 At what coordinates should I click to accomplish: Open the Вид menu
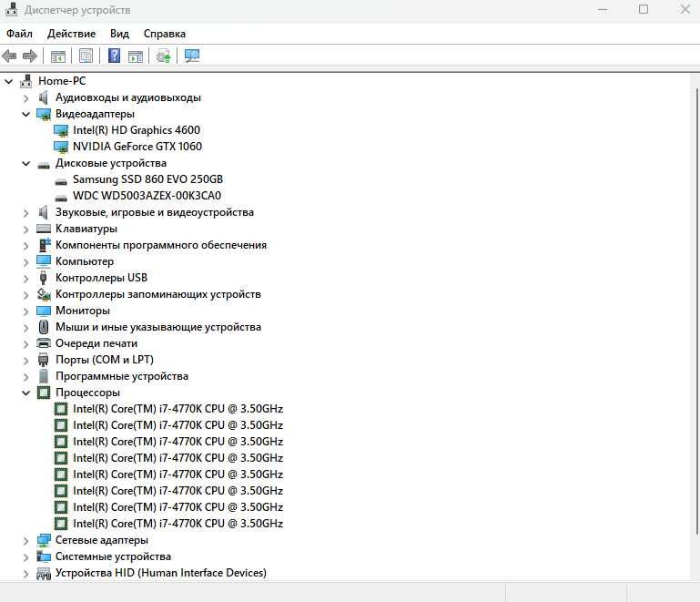[x=119, y=34]
